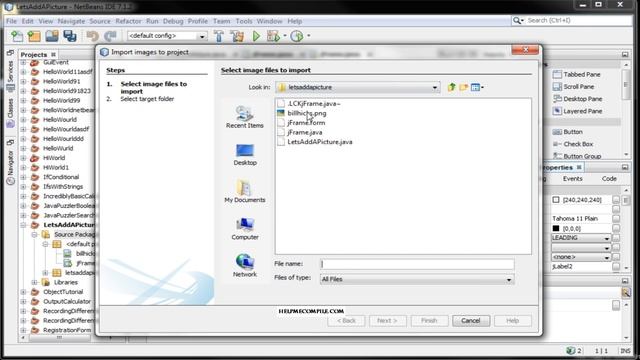Open the Navigator side tab
The width and height of the screenshot is (640, 360).
pyautogui.click(x=10, y=167)
